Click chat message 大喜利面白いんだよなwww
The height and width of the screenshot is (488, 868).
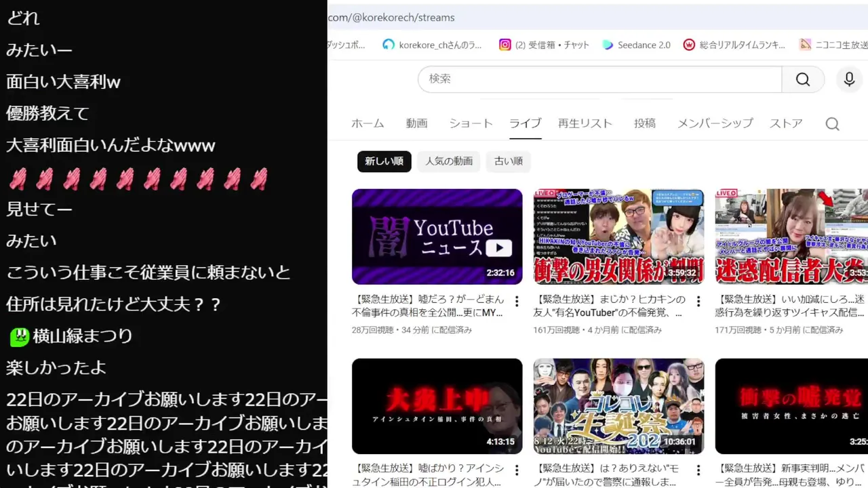click(111, 145)
